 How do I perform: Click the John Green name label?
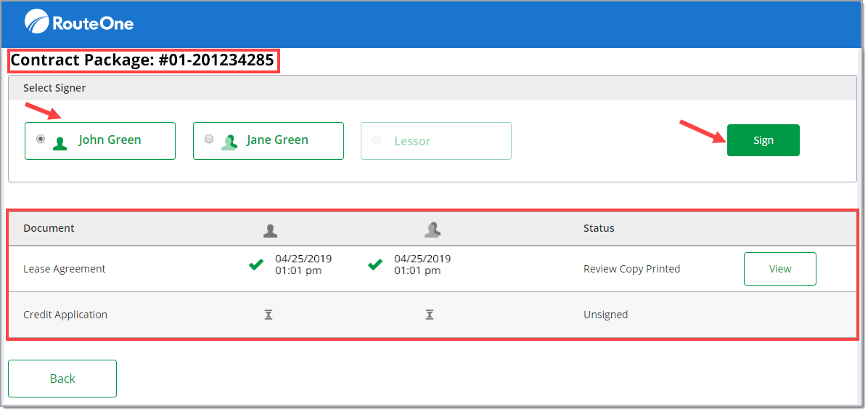[x=110, y=140]
